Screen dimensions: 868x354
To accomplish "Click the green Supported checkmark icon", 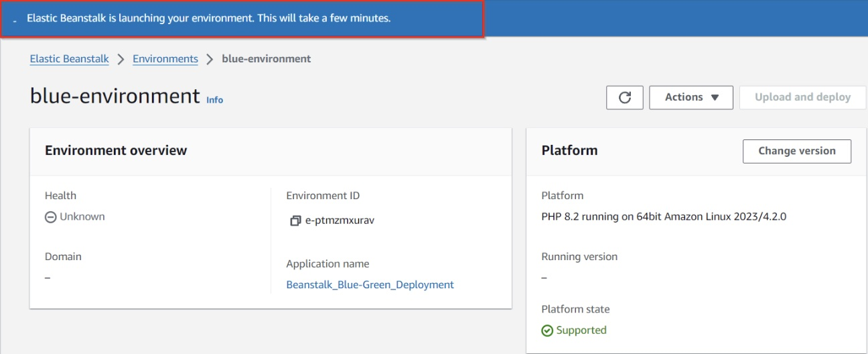I will click(x=547, y=331).
